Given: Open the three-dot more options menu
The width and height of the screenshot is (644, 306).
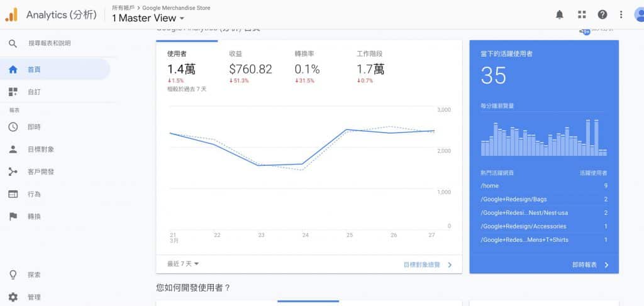Looking at the screenshot, I should 621,15.
